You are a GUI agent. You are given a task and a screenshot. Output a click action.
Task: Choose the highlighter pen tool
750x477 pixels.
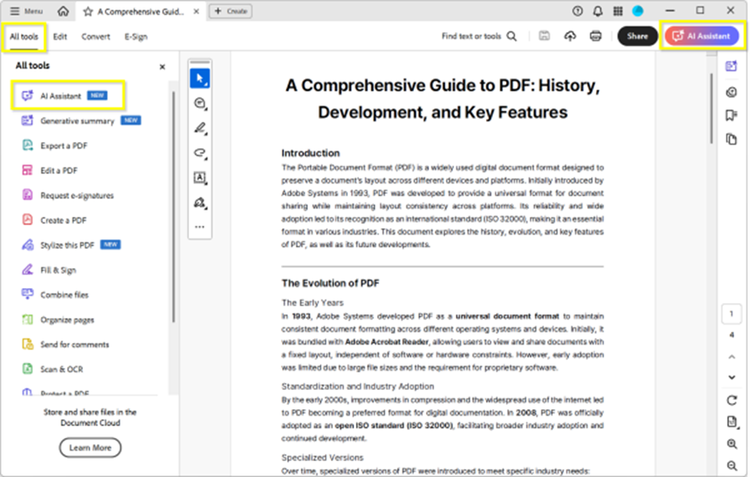tap(200, 128)
